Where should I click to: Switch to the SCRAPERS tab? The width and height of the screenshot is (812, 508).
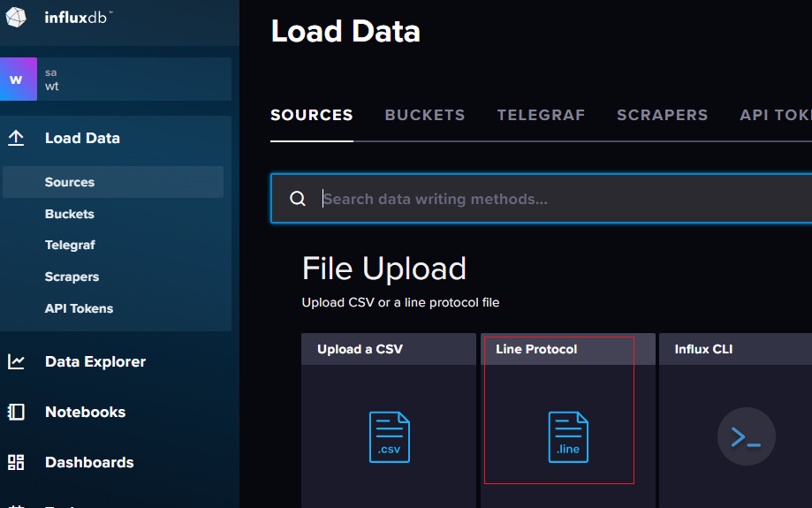tap(663, 115)
